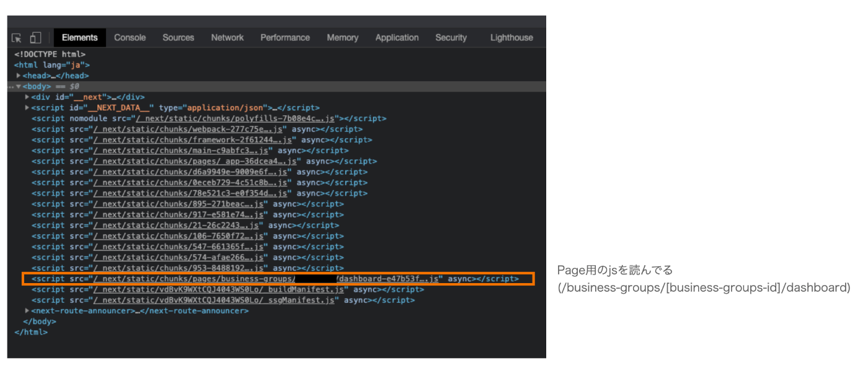Click the /business-groups/[business-groups-id]/dashboard caption
Screen dimensions: 868x376
pos(703,287)
